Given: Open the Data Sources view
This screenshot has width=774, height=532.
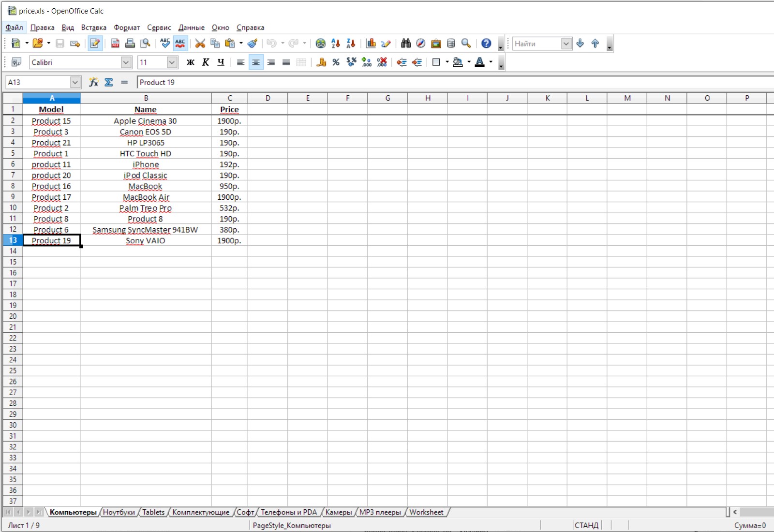Looking at the screenshot, I should [x=451, y=44].
